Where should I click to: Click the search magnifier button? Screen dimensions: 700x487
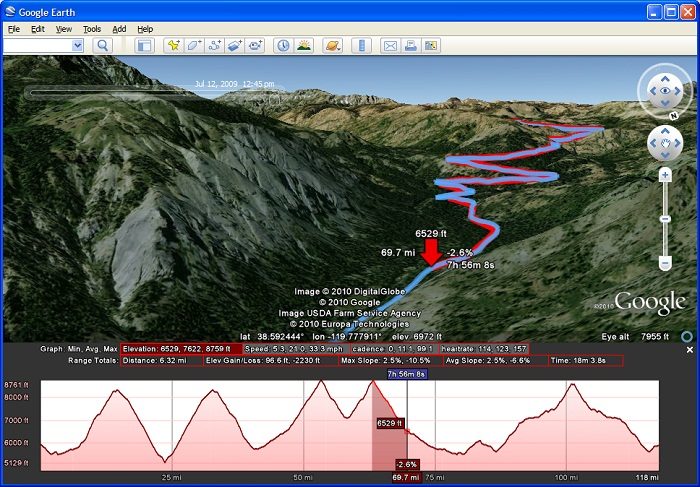pos(102,45)
